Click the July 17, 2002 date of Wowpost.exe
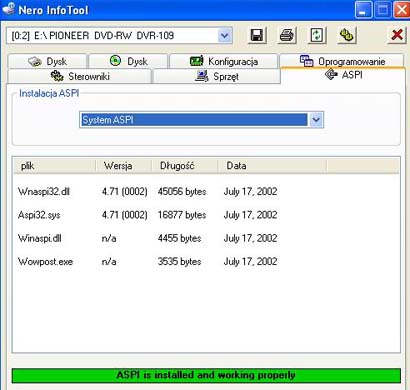410x390 pixels. point(250,262)
